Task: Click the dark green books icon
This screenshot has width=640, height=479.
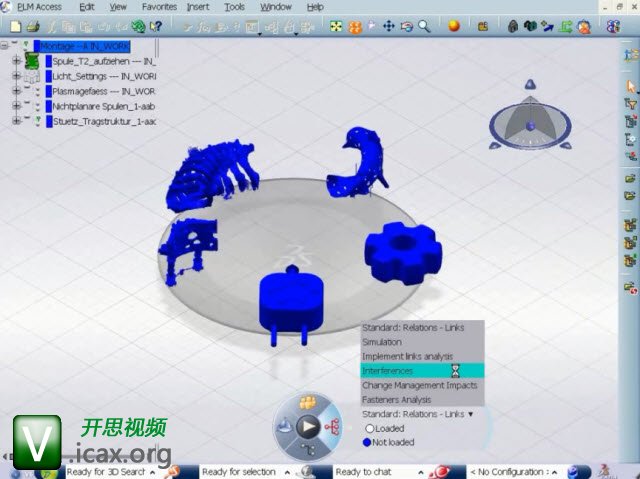Action: (530, 27)
